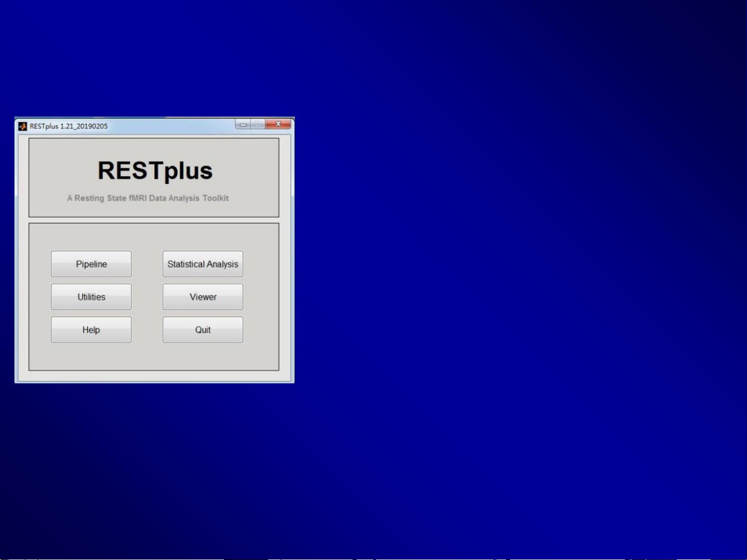
Task: Click the RESTplus application icon in title bar
Action: coord(22,125)
